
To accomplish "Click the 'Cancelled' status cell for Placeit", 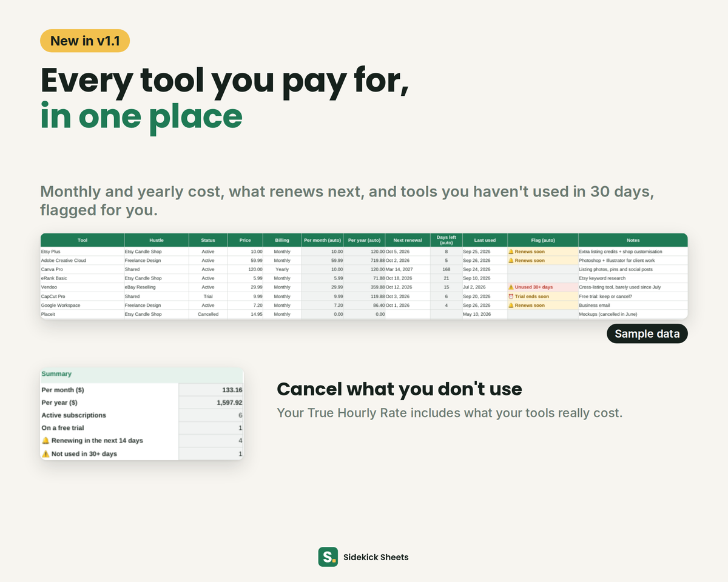I will pos(208,314).
